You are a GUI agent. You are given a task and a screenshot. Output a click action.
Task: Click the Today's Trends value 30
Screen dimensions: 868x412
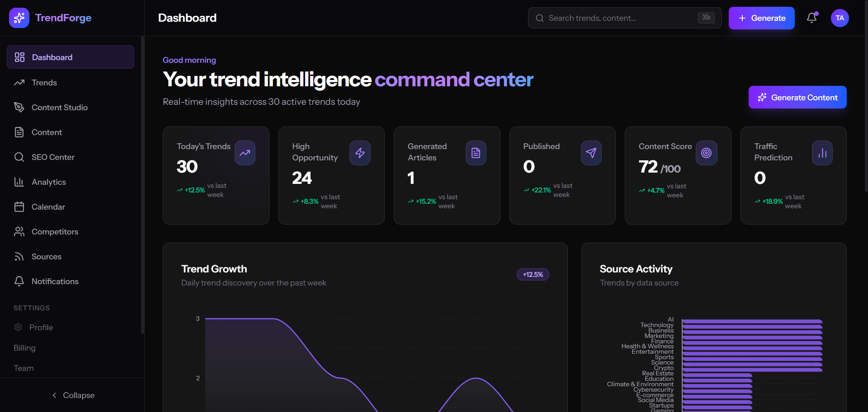(187, 167)
